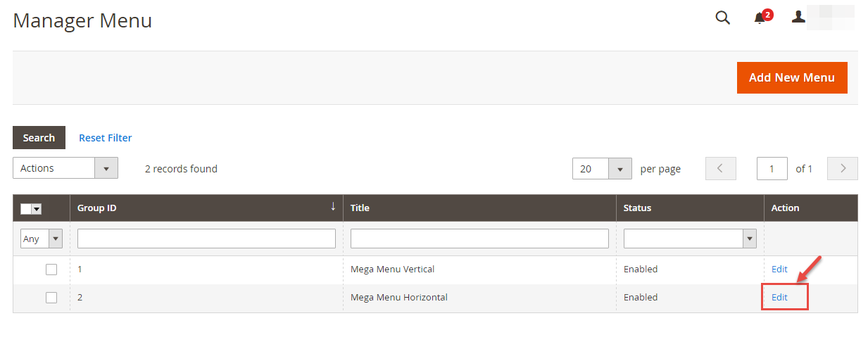Click the Reset Filter link
868x342 pixels.
click(106, 138)
